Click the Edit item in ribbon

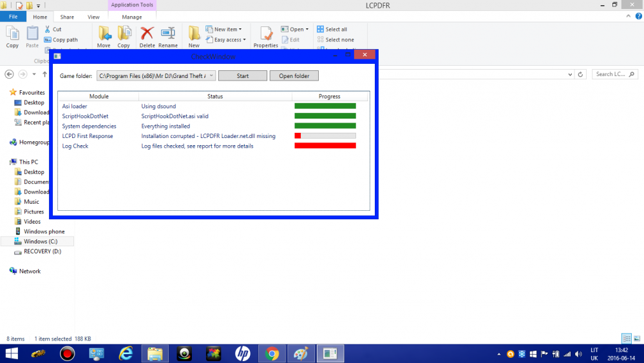(290, 40)
